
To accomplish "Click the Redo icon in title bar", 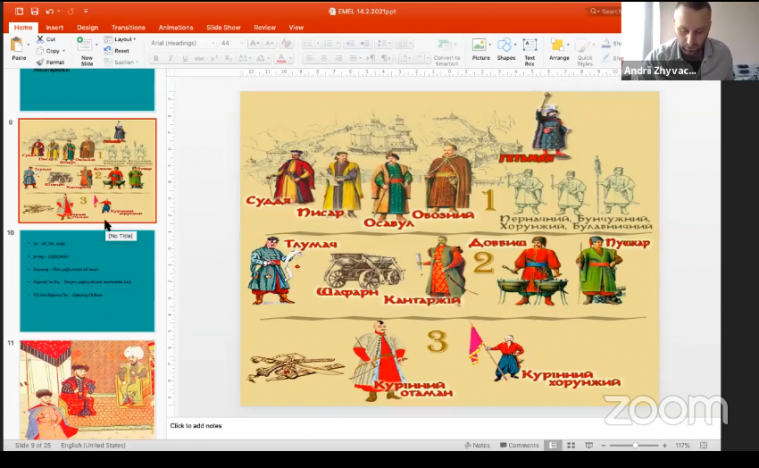I will click(71, 11).
